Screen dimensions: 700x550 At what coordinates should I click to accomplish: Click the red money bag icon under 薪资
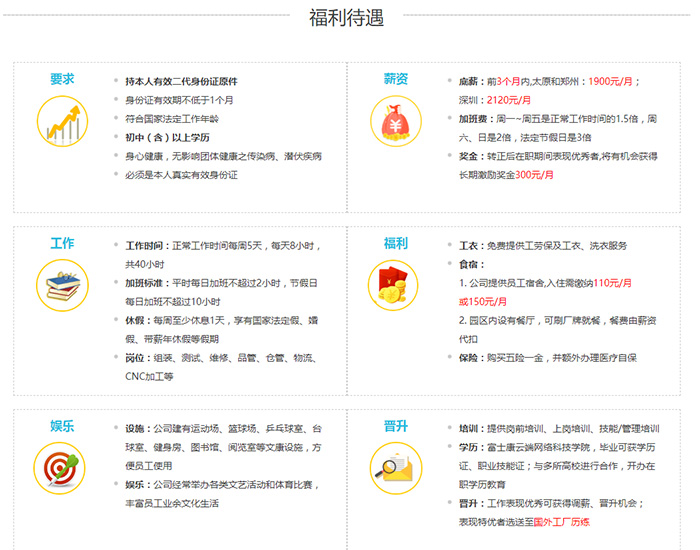pyautogui.click(x=396, y=121)
